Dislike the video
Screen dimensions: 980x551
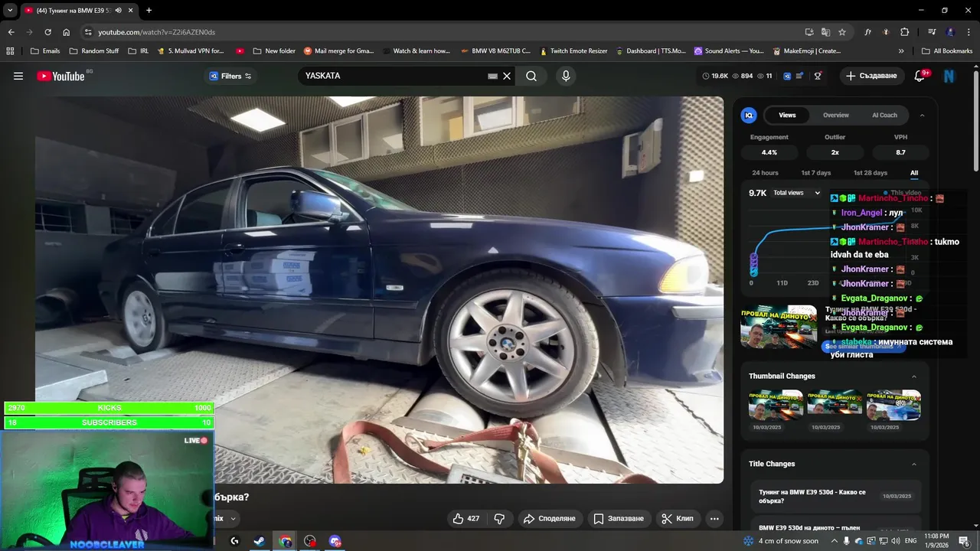click(499, 518)
